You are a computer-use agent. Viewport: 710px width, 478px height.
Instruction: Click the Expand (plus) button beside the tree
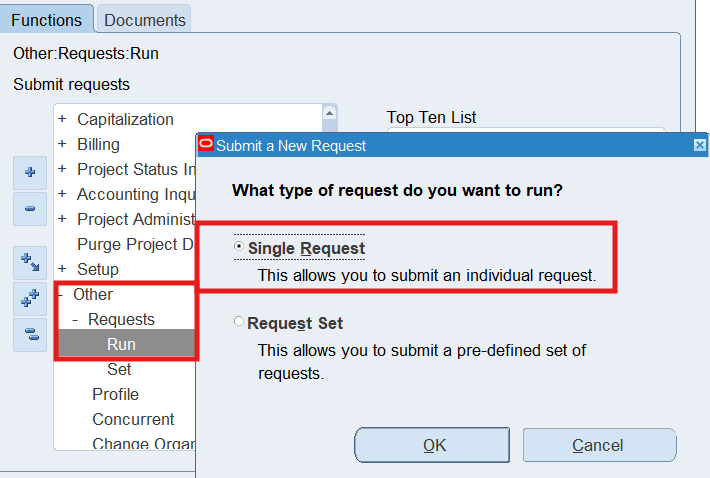click(29, 173)
